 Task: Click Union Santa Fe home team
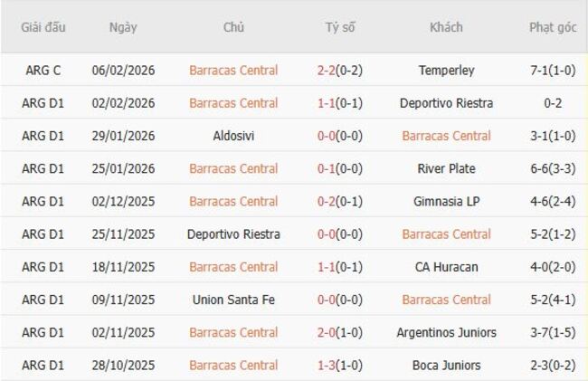[x=233, y=300]
